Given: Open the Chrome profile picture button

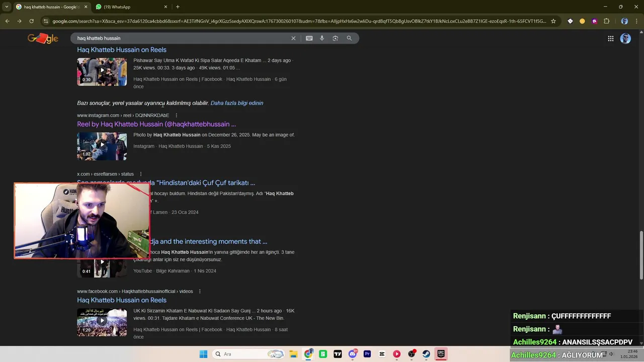Looking at the screenshot, I should 624,21.
